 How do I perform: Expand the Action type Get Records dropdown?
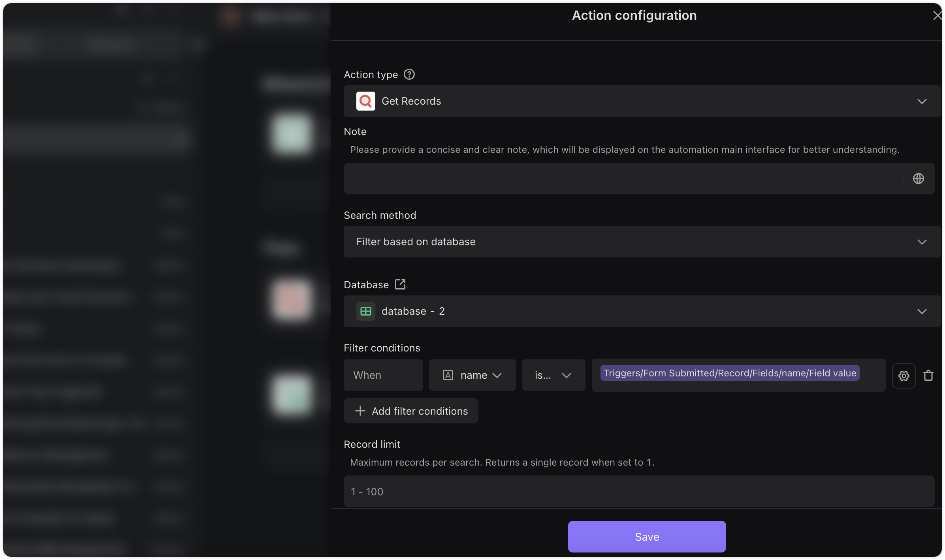pos(642,101)
